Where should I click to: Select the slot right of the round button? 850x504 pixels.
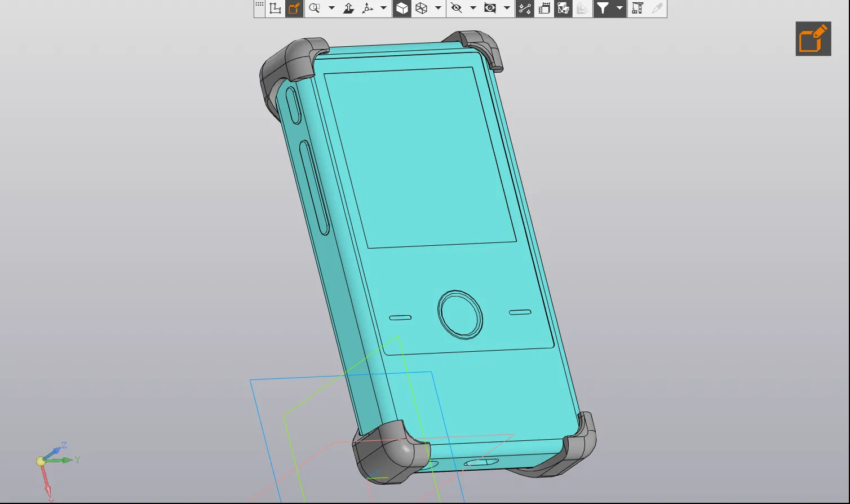[520, 312]
